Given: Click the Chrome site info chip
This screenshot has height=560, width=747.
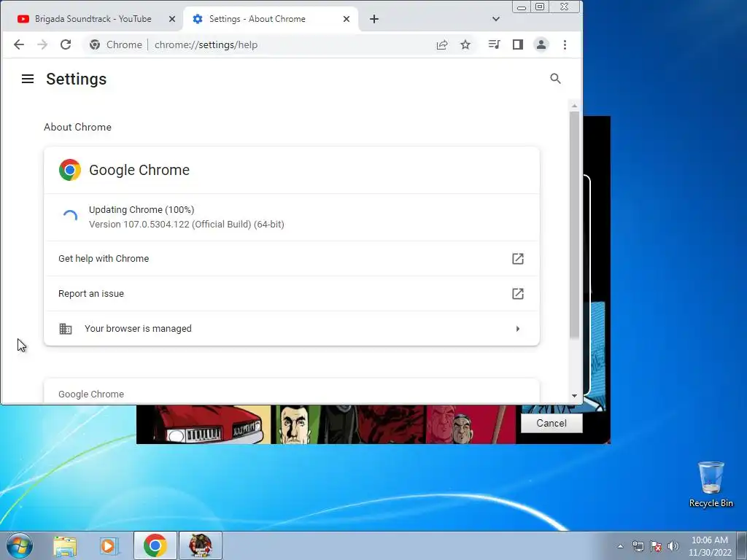Looking at the screenshot, I should [117, 44].
